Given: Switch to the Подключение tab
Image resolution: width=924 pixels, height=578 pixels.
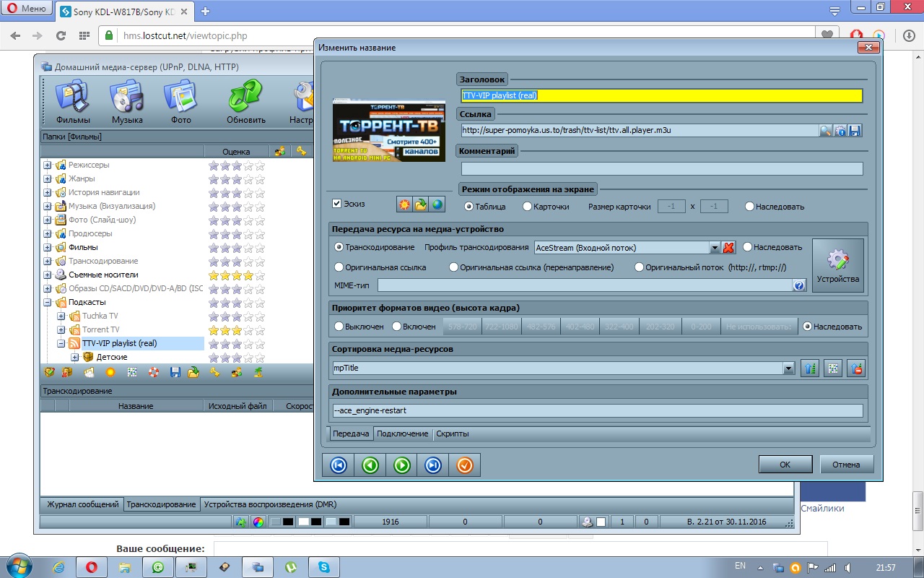Looking at the screenshot, I should point(402,433).
